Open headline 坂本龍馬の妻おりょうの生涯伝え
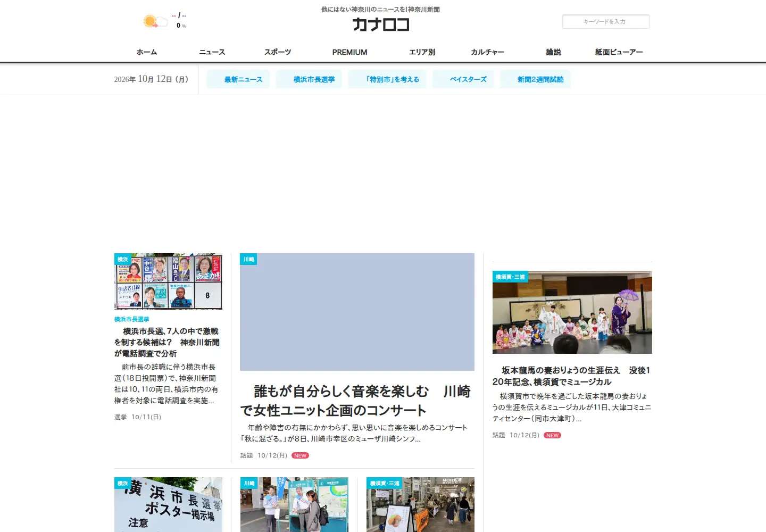Viewport: 766px width, 532px height. tap(572, 376)
